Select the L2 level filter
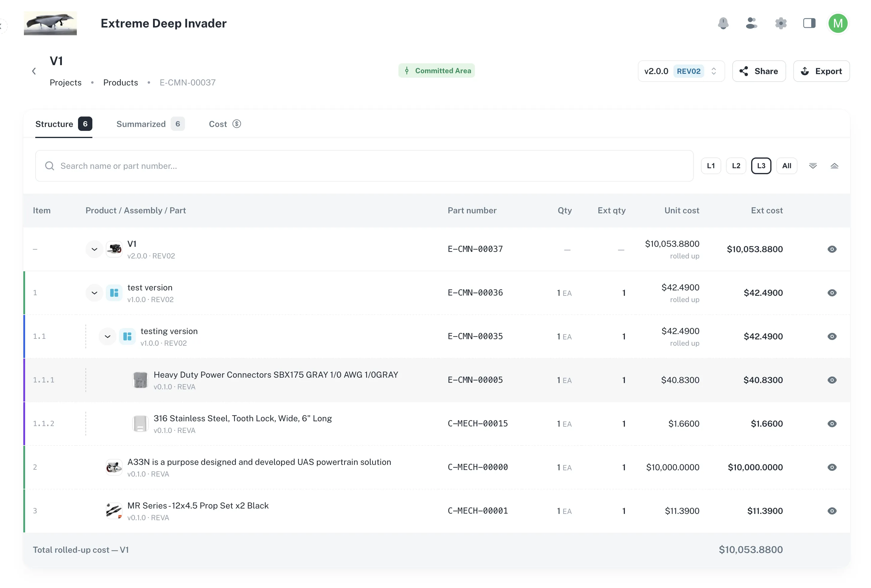This screenshot has width=871, height=588. pyautogui.click(x=736, y=166)
